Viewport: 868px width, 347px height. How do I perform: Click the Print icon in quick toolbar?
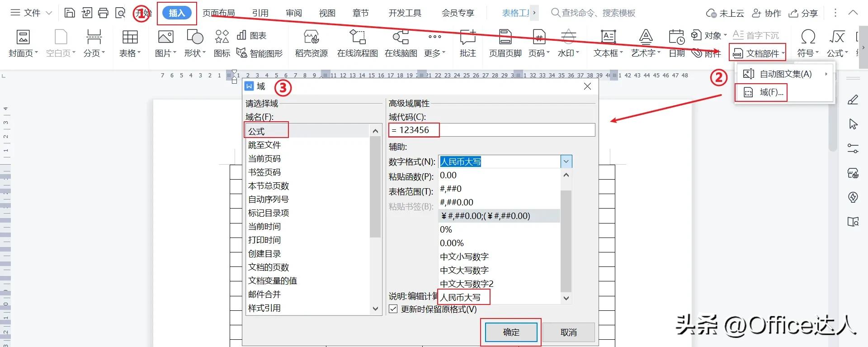103,13
